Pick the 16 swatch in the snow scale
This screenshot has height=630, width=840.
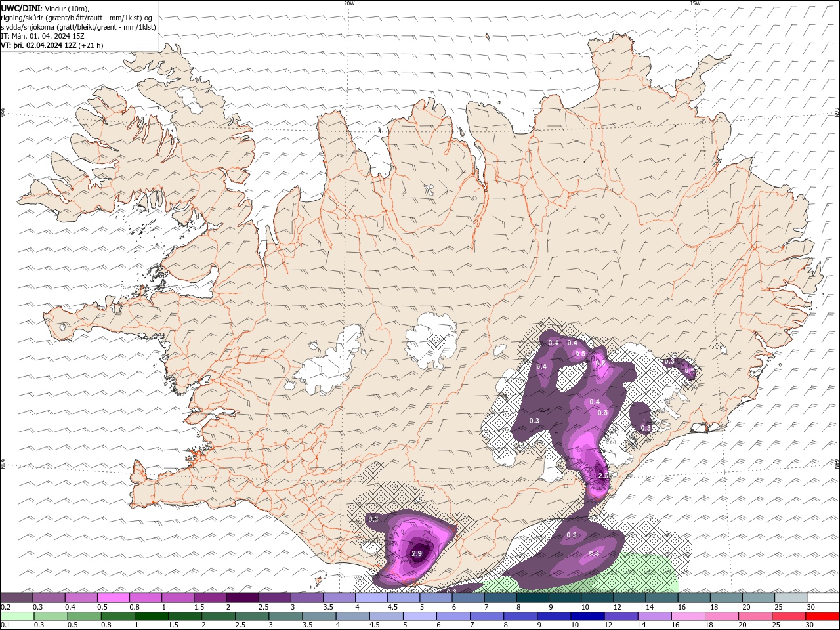[x=694, y=597]
